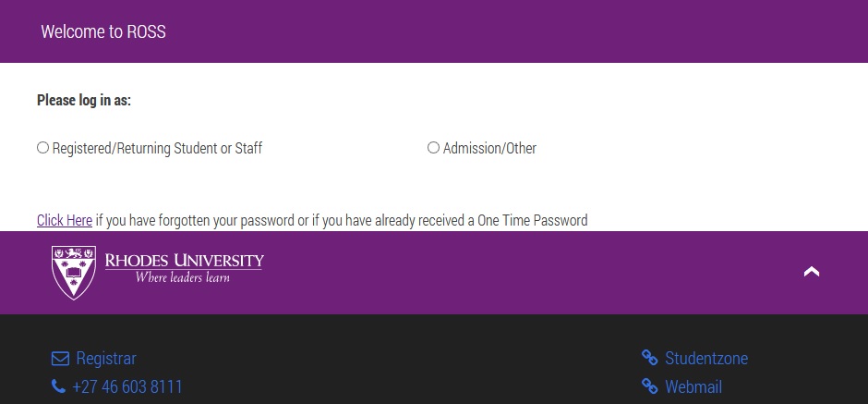Click the +27 46 603 8111 phone number
The height and width of the screenshot is (404, 868).
point(127,386)
